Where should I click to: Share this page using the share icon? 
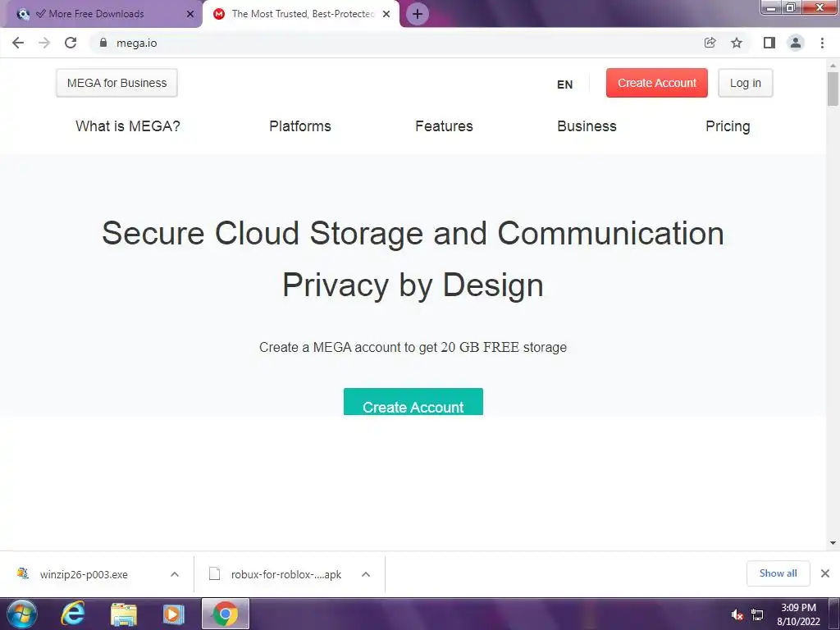(710, 43)
